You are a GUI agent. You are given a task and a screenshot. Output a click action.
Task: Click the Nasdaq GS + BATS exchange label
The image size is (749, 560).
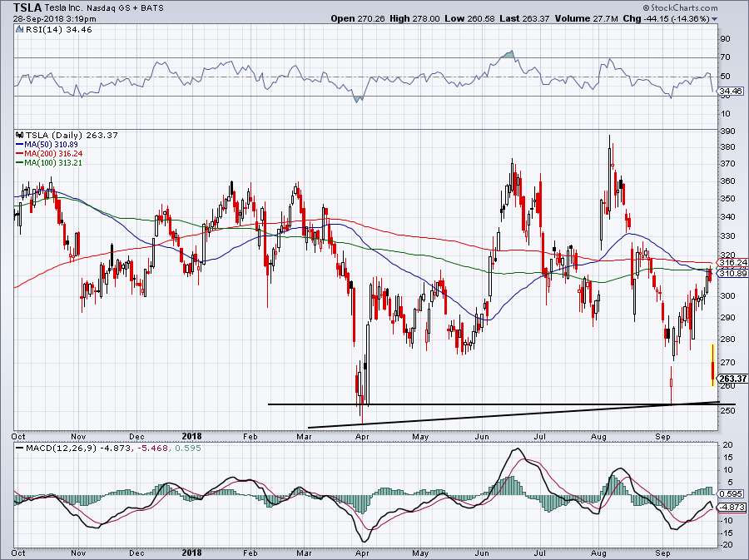[126, 8]
